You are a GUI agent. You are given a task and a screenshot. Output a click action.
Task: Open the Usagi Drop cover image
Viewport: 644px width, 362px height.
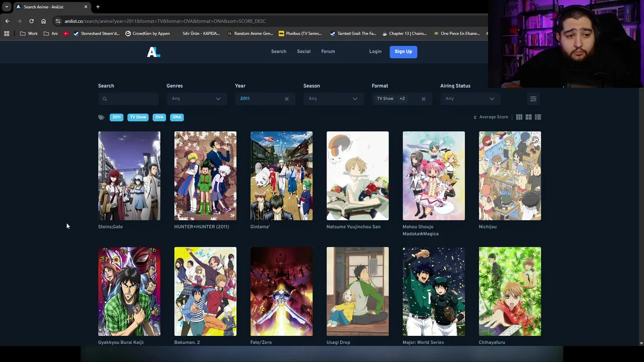point(358,292)
